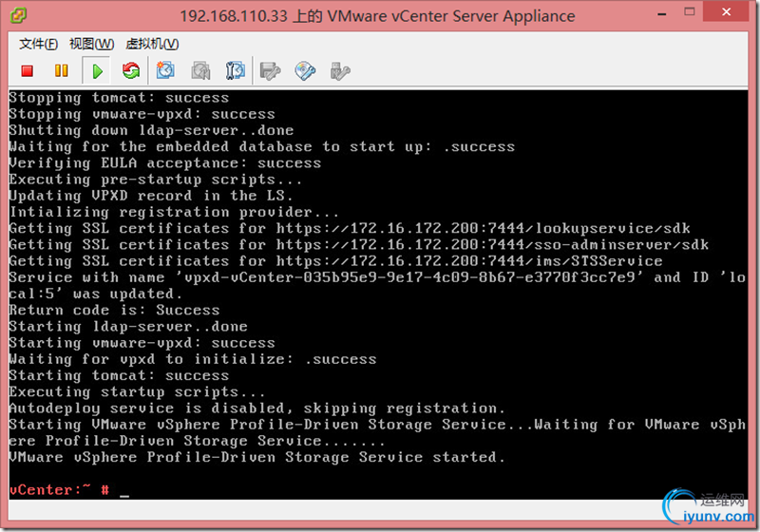Click the VMware console icon in the title bar
The image size is (760, 532).
tap(18, 15)
